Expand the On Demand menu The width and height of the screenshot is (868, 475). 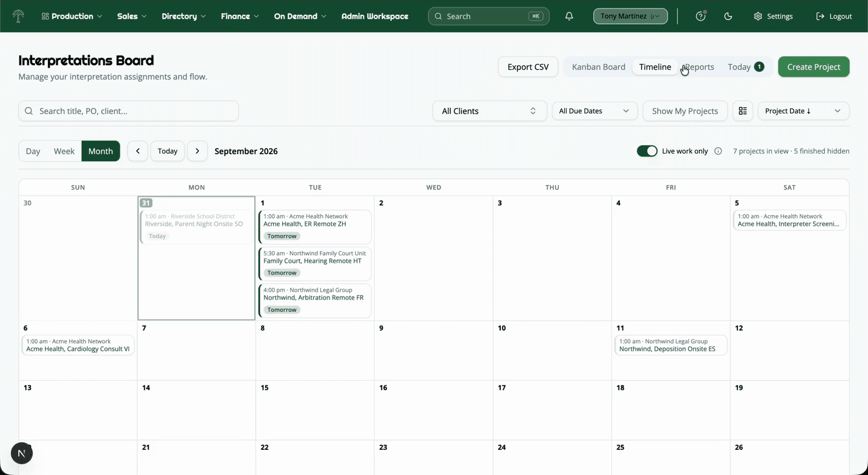point(300,16)
